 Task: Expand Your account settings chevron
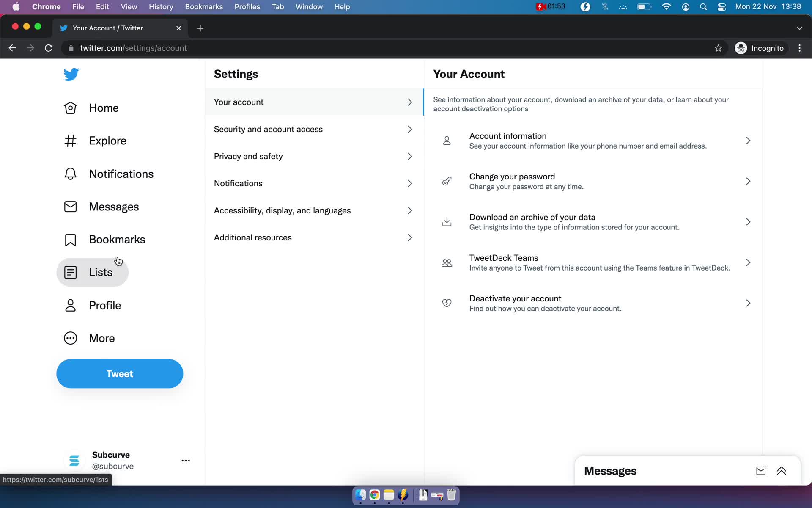point(410,102)
